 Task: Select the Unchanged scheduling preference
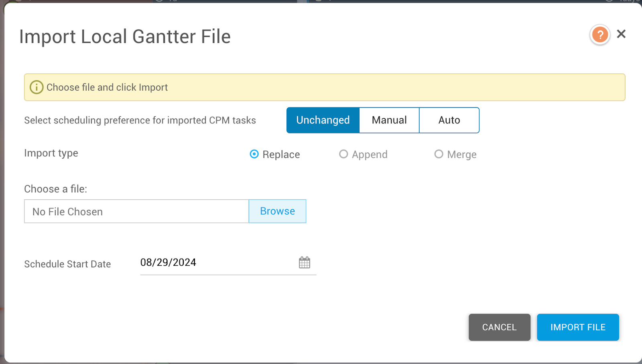pyautogui.click(x=323, y=120)
